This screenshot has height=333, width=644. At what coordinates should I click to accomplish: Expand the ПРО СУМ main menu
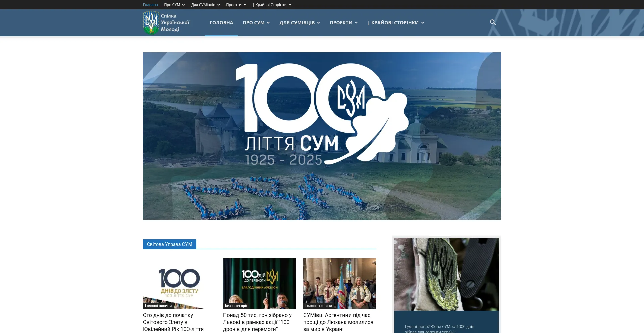click(x=256, y=23)
